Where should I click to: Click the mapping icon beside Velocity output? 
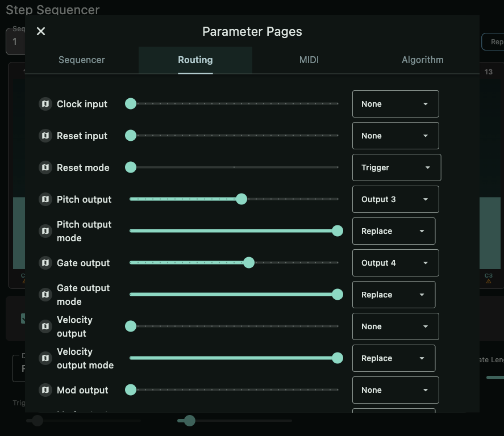pyautogui.click(x=45, y=326)
